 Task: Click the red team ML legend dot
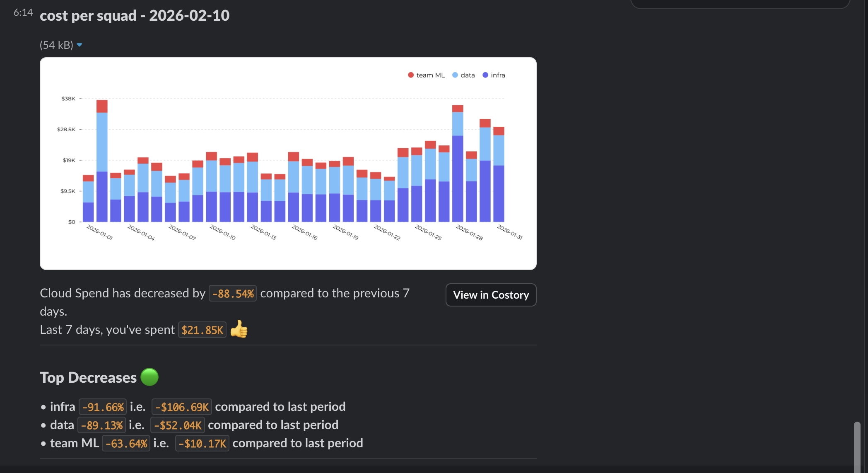click(x=410, y=75)
